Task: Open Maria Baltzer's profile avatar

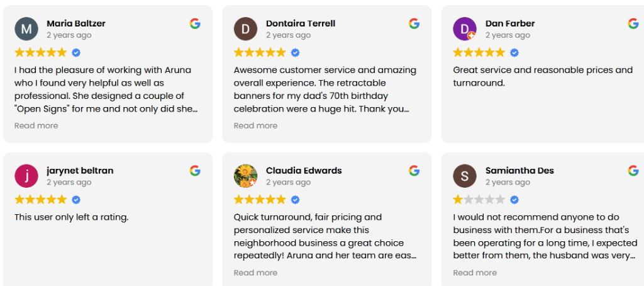Action: (26, 29)
